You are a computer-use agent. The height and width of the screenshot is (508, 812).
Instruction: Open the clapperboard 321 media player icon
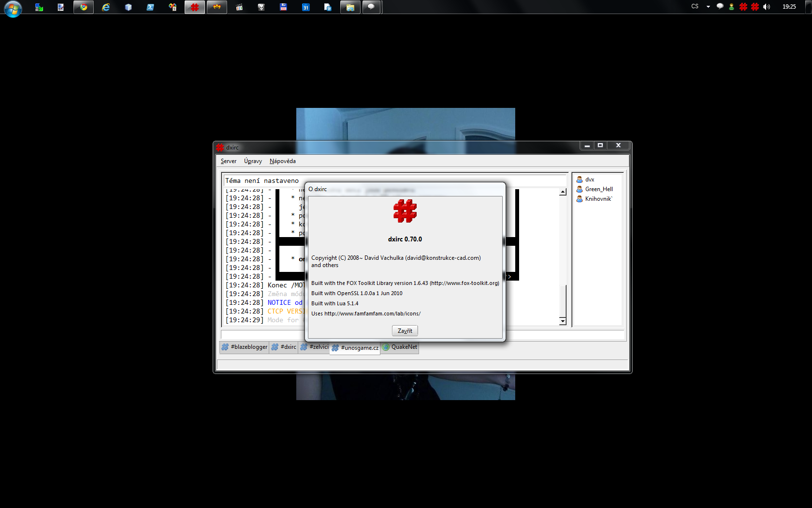coord(239,7)
